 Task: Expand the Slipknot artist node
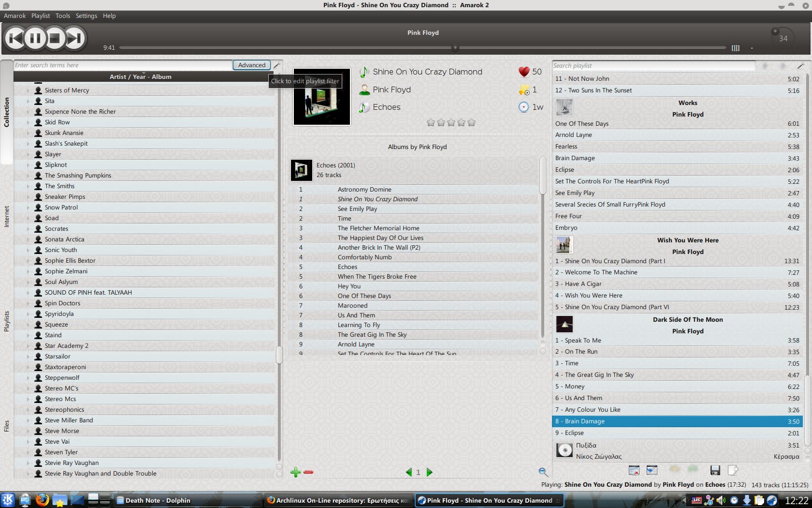(28, 165)
